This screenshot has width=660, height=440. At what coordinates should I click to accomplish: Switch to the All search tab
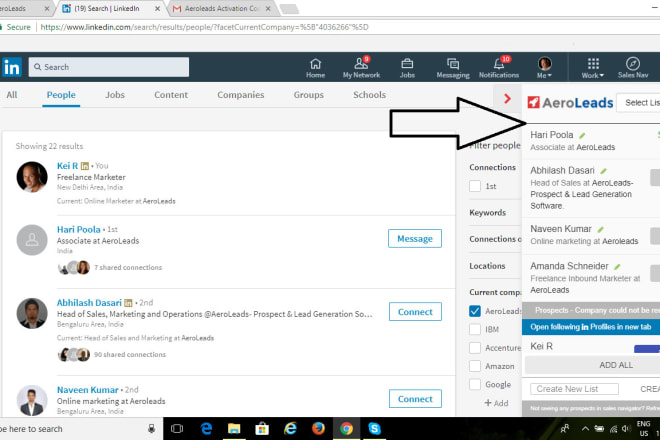[x=12, y=95]
